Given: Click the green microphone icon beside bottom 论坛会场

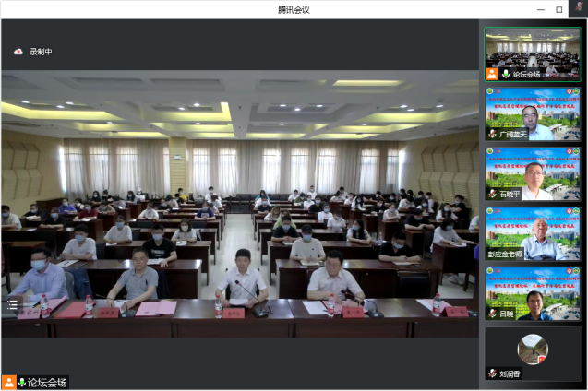Looking at the screenshot, I should click(20, 382).
